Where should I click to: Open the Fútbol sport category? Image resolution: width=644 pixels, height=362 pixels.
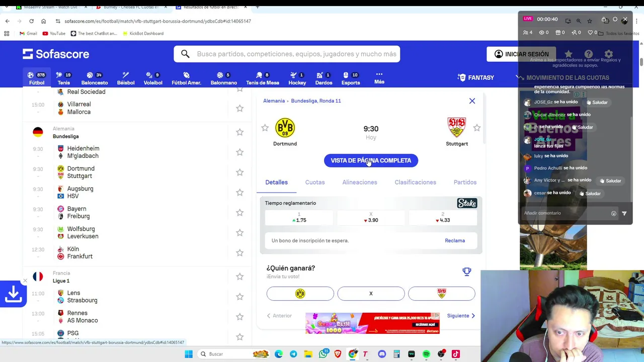(x=36, y=78)
